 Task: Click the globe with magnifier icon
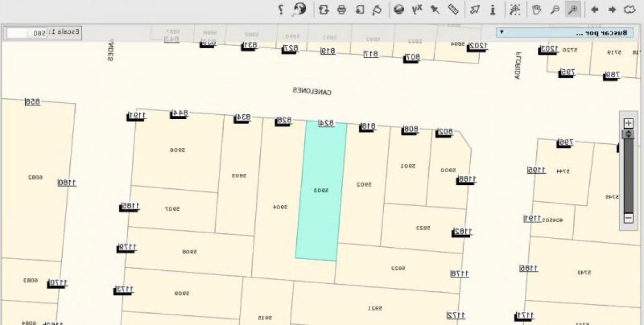pyautogui.click(x=299, y=9)
